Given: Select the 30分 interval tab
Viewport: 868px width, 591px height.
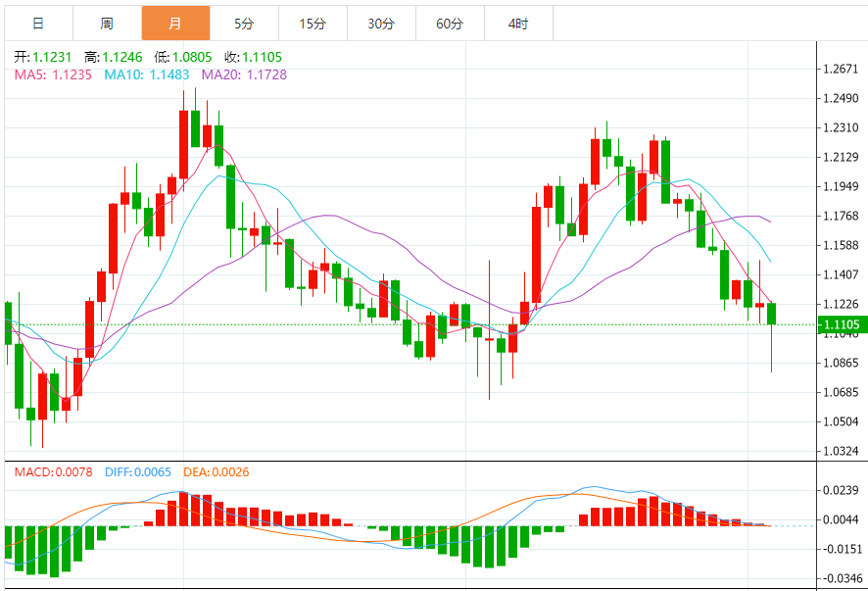Looking at the screenshot, I should click(x=381, y=24).
